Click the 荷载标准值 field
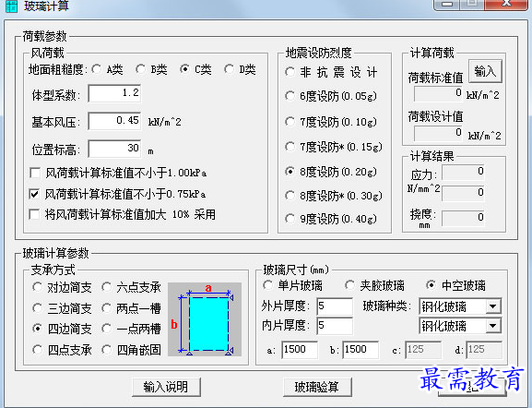532x408 pixels. click(x=438, y=93)
